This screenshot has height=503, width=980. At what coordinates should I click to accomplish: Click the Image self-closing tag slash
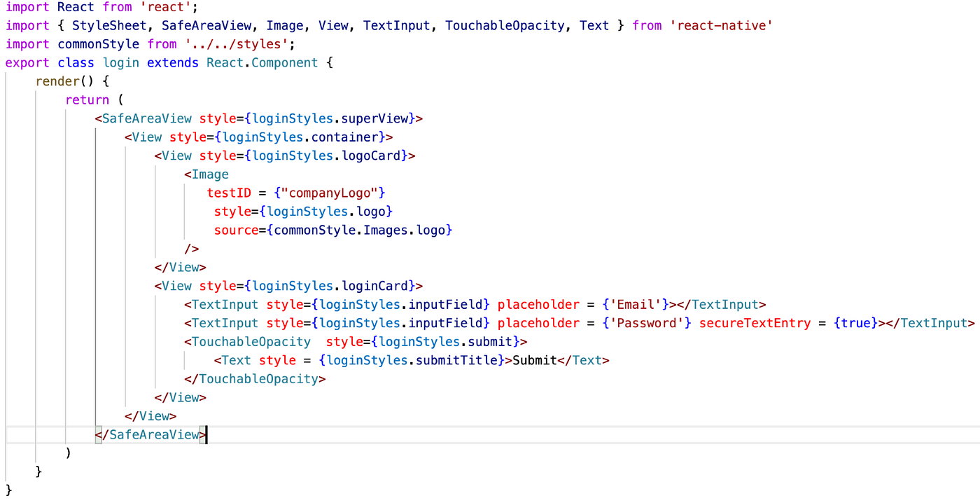[x=192, y=248]
